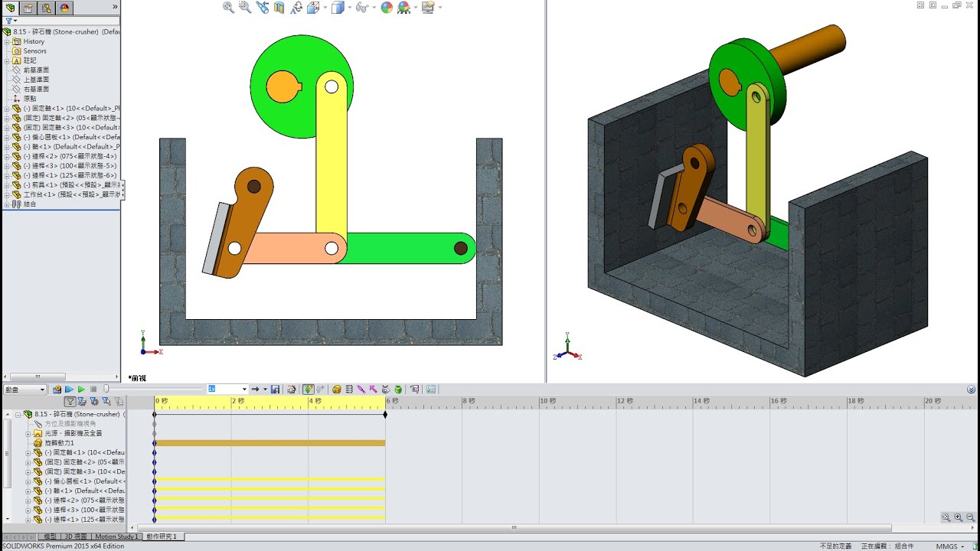The image size is (980, 551).
Task: Open the DisplayManager tab
Action: tap(64, 8)
